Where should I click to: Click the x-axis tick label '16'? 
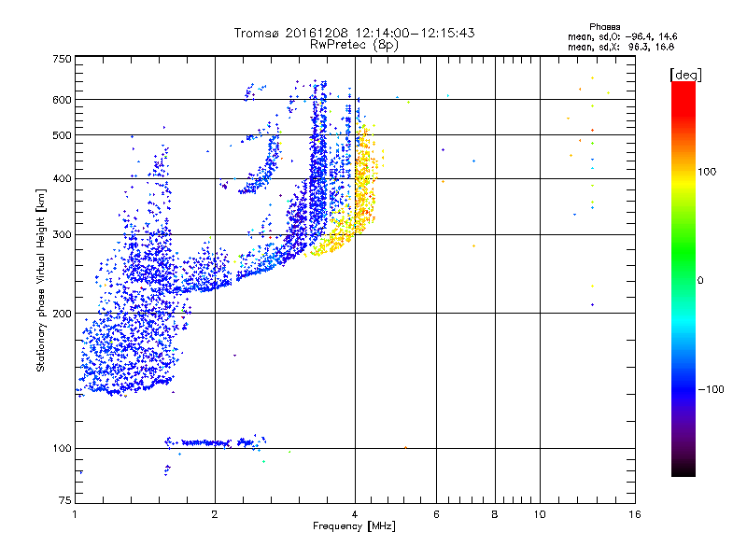(635, 514)
